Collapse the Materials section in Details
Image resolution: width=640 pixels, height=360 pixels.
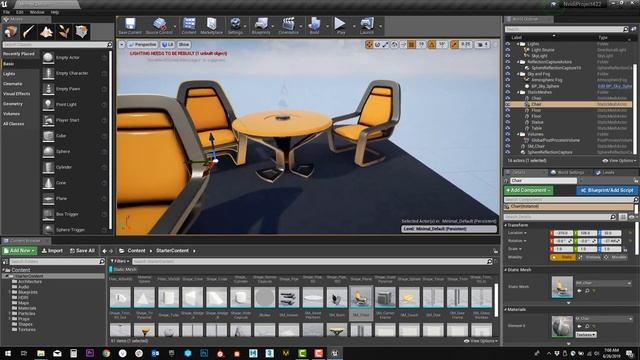pos(506,310)
